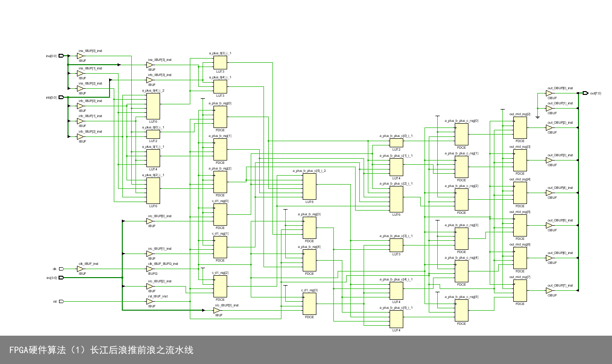Select the out_OBUF[5]_inst output buffer

[549, 226]
